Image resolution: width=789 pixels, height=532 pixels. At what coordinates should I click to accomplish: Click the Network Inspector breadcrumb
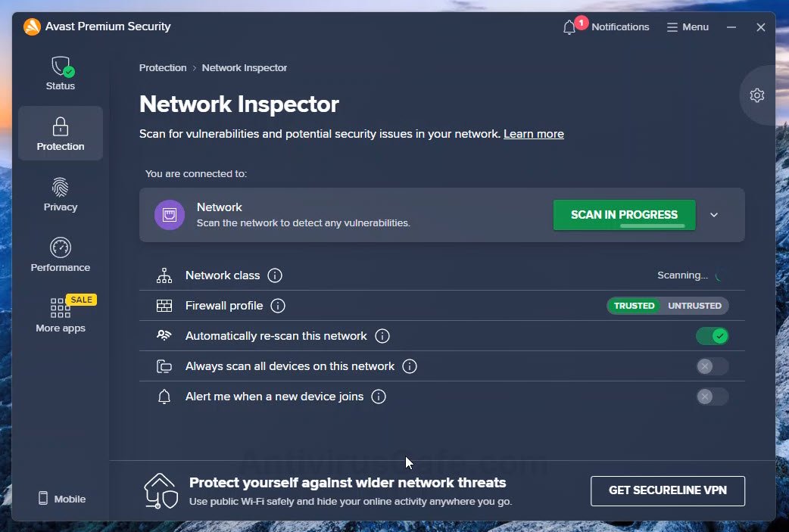tap(244, 68)
